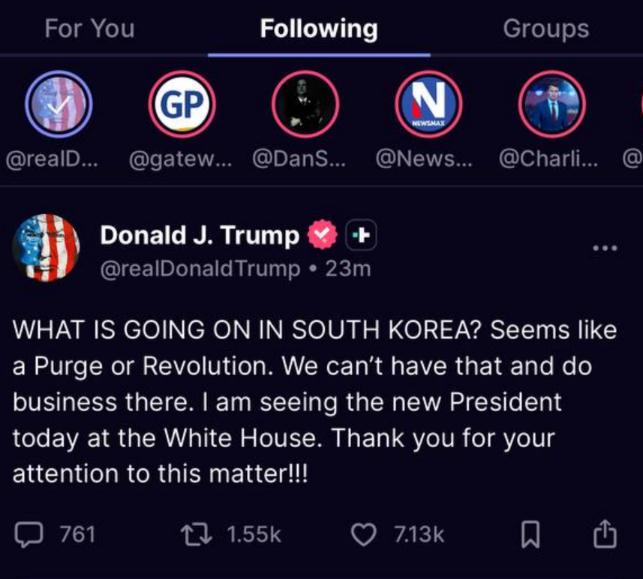Click the red verified badge icon
This screenshot has width=643, height=579.
pos(322,236)
